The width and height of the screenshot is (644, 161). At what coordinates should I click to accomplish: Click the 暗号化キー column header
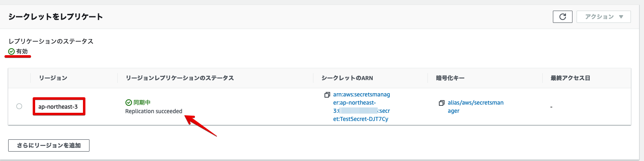450,78
